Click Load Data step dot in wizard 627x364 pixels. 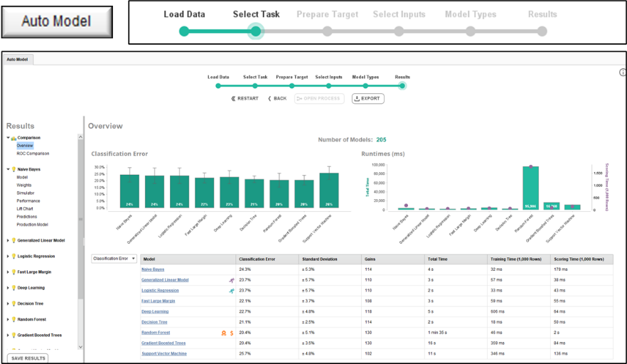(218, 85)
